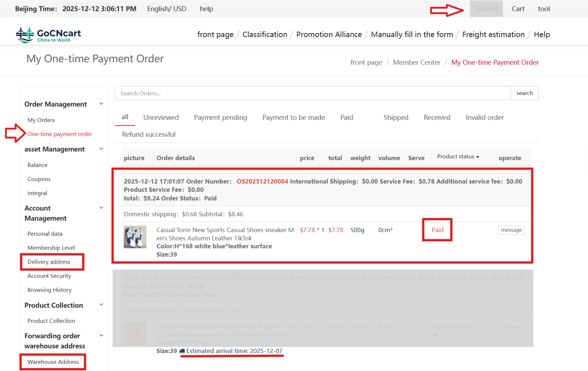Open Delivery address in the sidebar
Screen dimensions: 588x371
point(49,262)
